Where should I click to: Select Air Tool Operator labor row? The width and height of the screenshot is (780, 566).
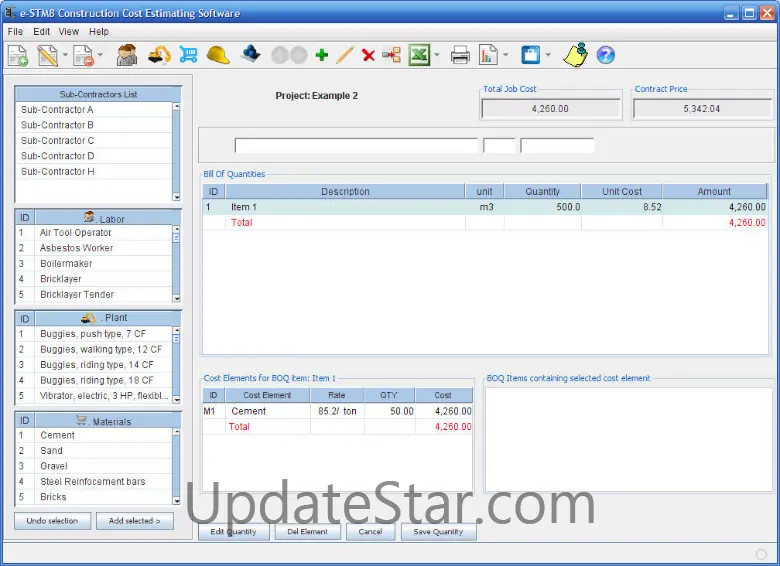(x=94, y=232)
